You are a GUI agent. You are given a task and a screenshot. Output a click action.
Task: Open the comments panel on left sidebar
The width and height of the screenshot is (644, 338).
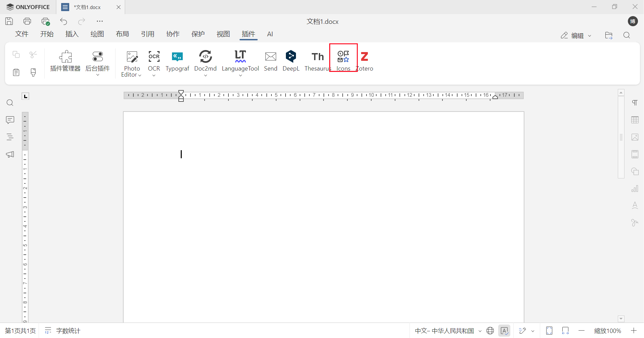(10, 120)
